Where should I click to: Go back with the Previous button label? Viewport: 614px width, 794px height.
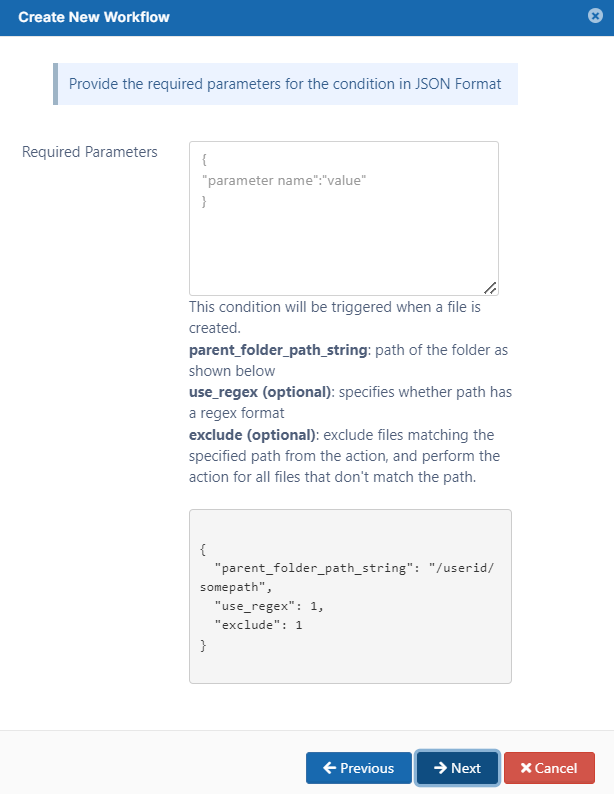tap(367, 768)
